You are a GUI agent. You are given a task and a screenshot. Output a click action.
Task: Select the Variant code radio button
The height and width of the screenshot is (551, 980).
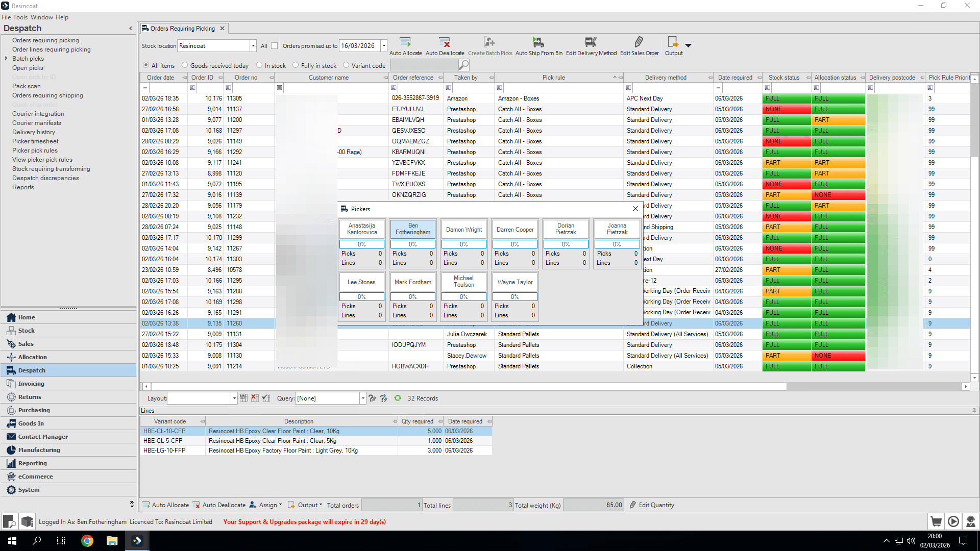pos(346,65)
